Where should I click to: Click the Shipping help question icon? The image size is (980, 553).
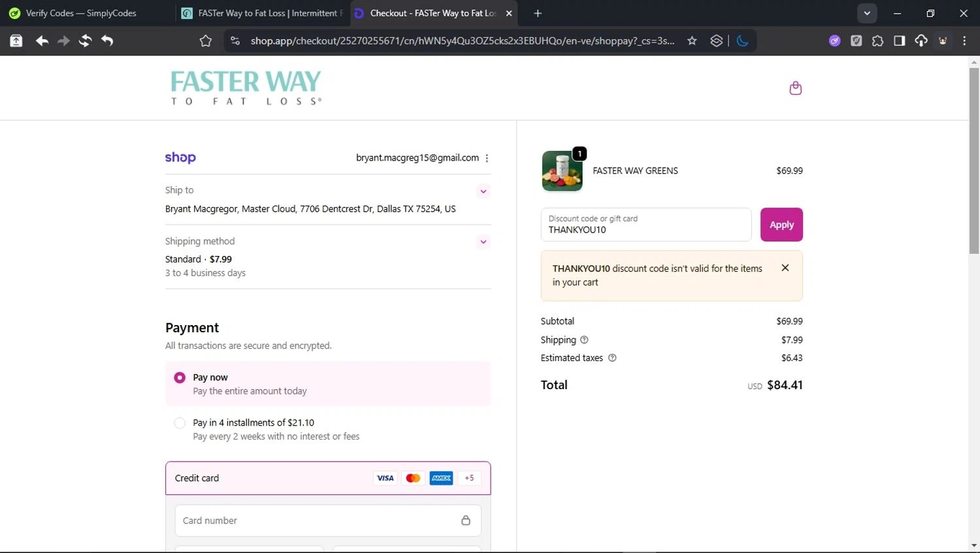(x=584, y=340)
